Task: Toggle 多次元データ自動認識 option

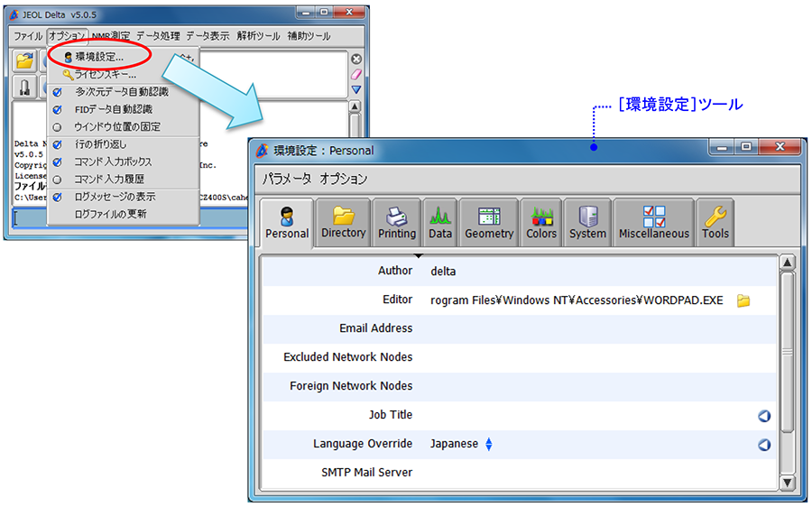Action: [x=121, y=92]
